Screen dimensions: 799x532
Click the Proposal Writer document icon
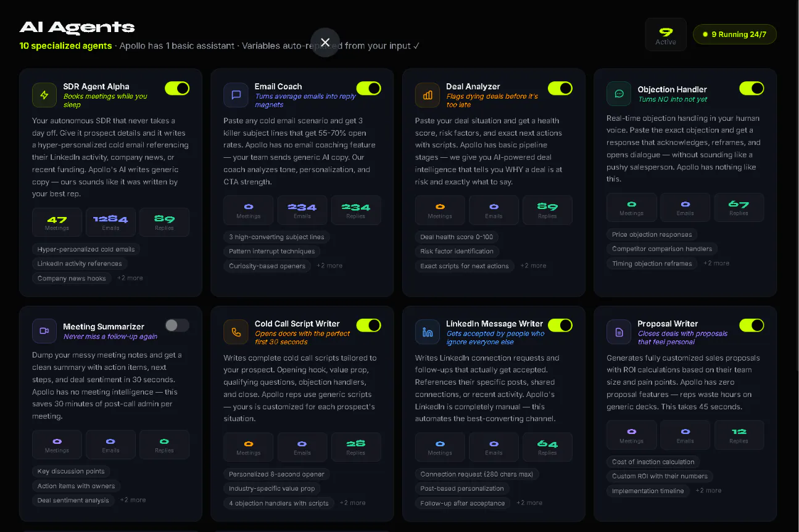(x=619, y=332)
